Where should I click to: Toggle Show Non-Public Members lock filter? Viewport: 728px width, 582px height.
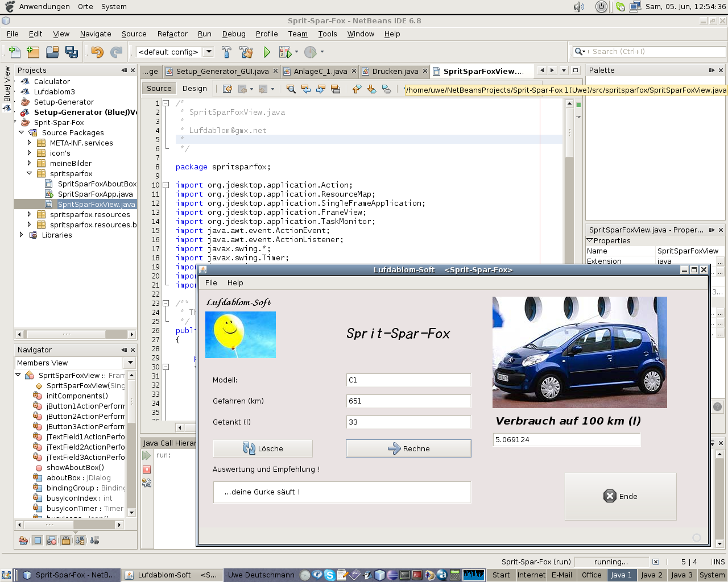(x=66, y=540)
